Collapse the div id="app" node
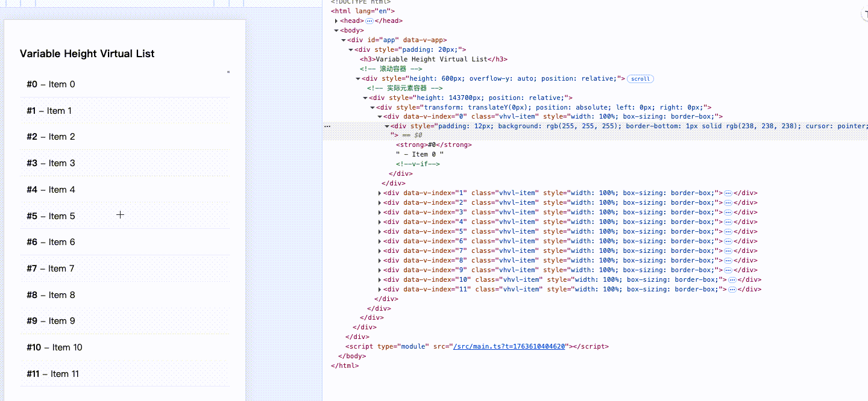Viewport: 868px width, 401px height. tap(344, 40)
